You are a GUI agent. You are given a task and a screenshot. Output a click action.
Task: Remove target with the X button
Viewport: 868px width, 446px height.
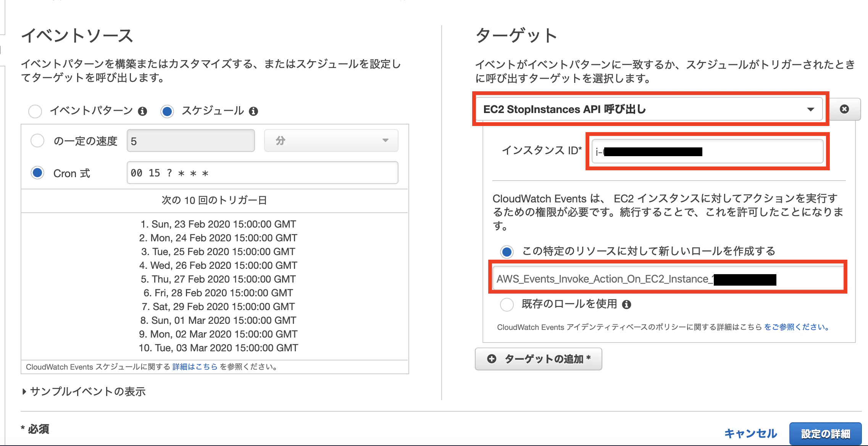pyautogui.click(x=845, y=109)
